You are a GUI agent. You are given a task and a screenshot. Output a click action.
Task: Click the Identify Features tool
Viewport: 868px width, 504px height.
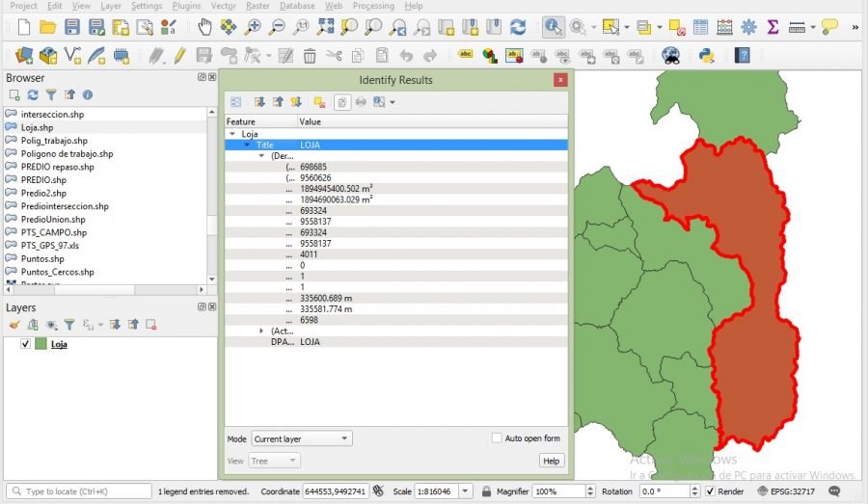click(554, 27)
